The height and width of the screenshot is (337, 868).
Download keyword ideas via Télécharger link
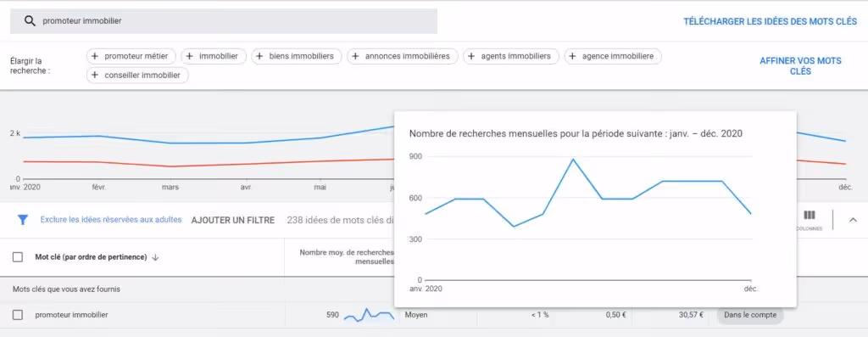tap(770, 21)
